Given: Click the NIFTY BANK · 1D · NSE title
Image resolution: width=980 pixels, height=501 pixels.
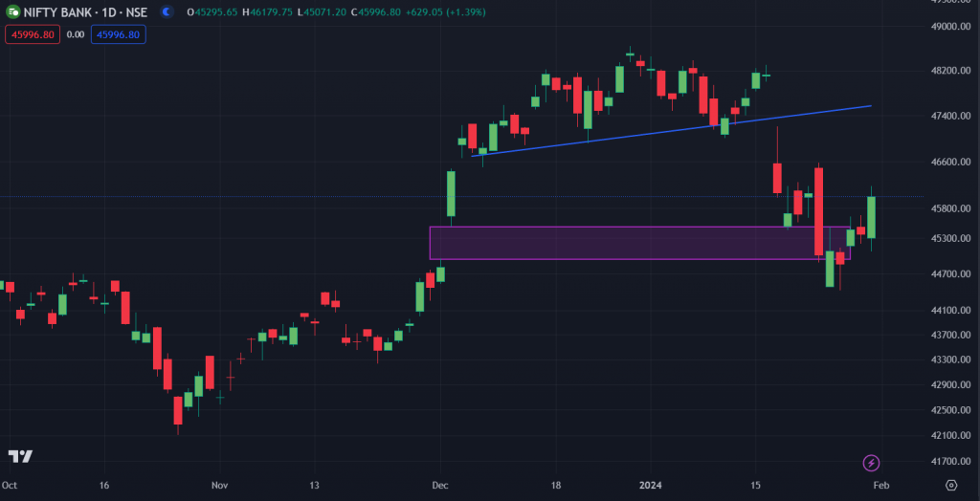Looking at the screenshot, I should click(85, 11).
